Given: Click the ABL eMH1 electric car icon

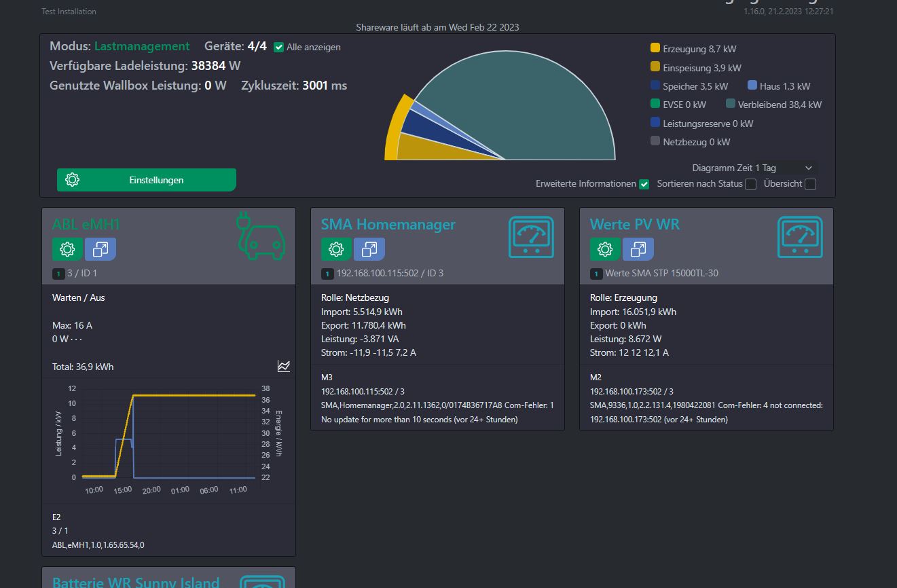Looking at the screenshot, I should pos(261,236).
